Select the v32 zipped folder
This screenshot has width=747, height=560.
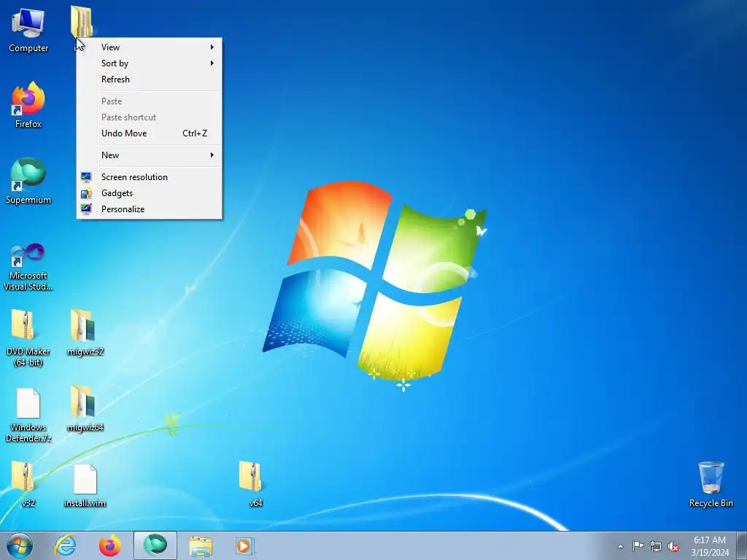(x=24, y=483)
